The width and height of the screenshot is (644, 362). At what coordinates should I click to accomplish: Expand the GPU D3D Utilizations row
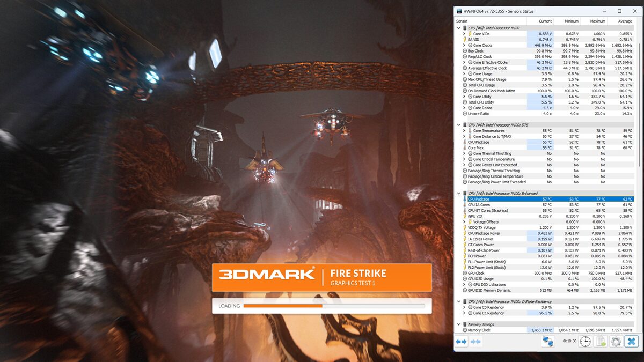tap(464, 285)
